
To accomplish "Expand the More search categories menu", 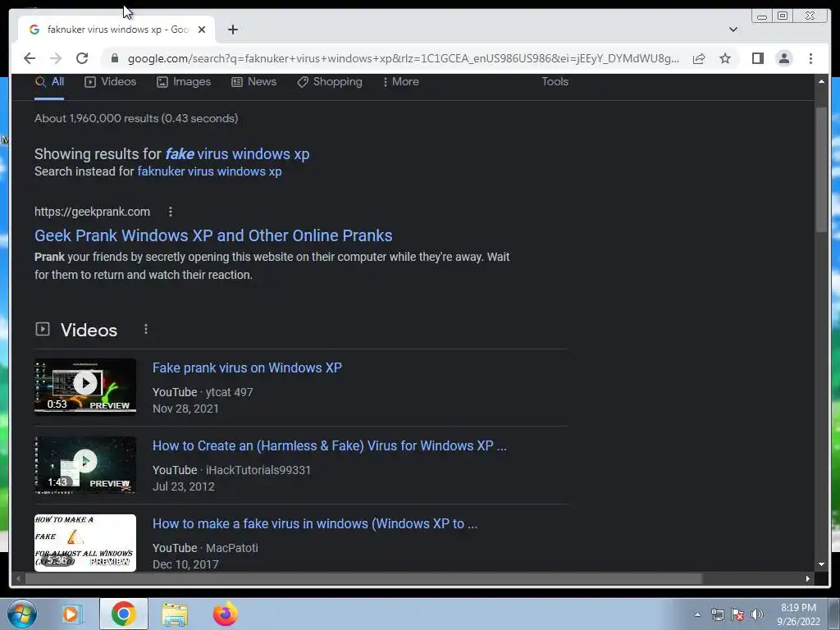I will [400, 82].
